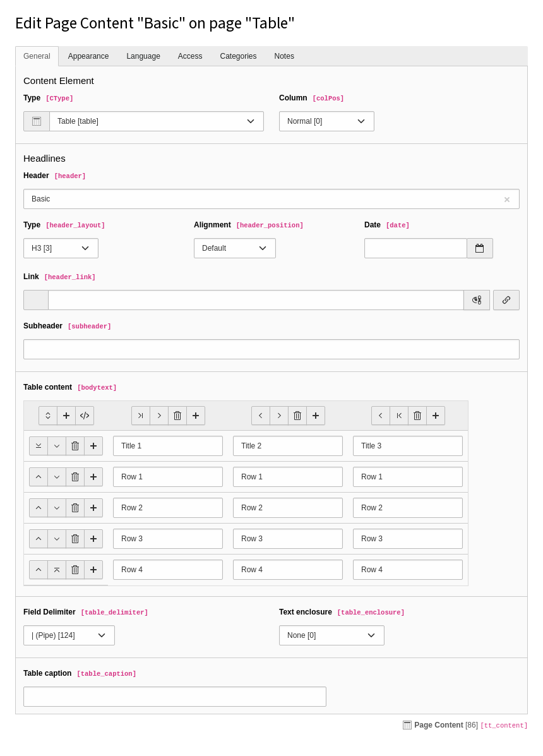
Task: Click the Table caption input field
Action: point(175,697)
